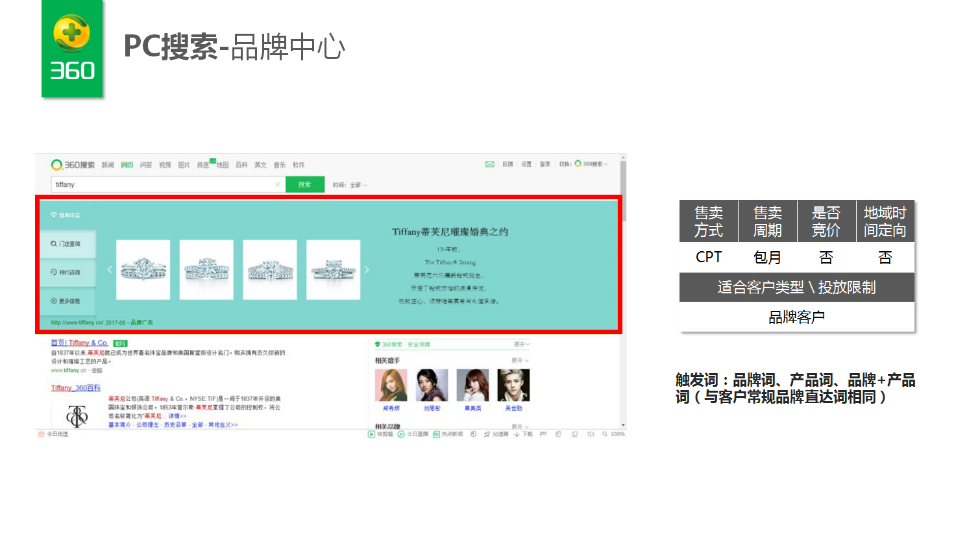Click the 快照 snapshot link under www.tiffany.cn
This screenshot has width=980, height=551.
tap(97, 371)
